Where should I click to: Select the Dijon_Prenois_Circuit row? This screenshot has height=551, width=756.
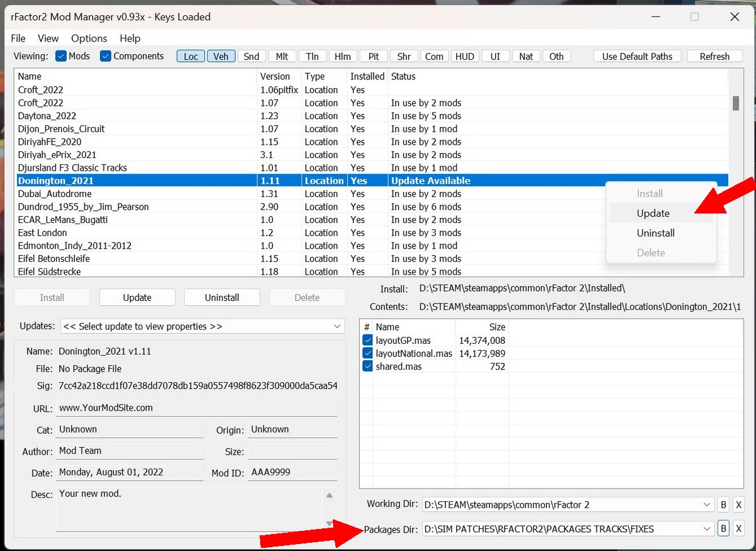372,129
